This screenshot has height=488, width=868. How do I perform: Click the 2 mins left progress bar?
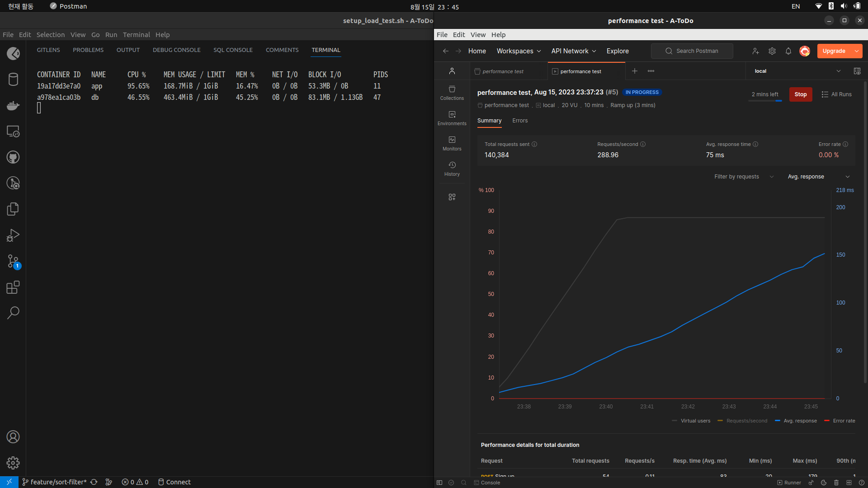[765, 101]
